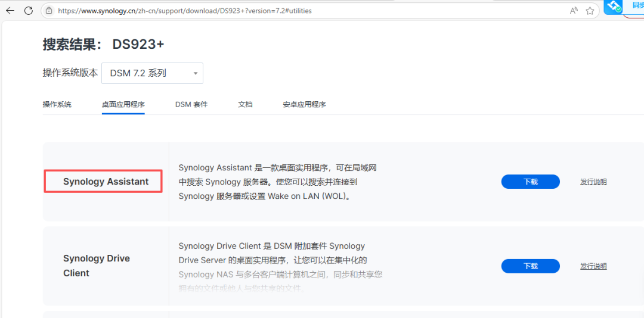Click the blue sync extension icon
Viewport: 644px width, 318px height.
coord(613,7)
